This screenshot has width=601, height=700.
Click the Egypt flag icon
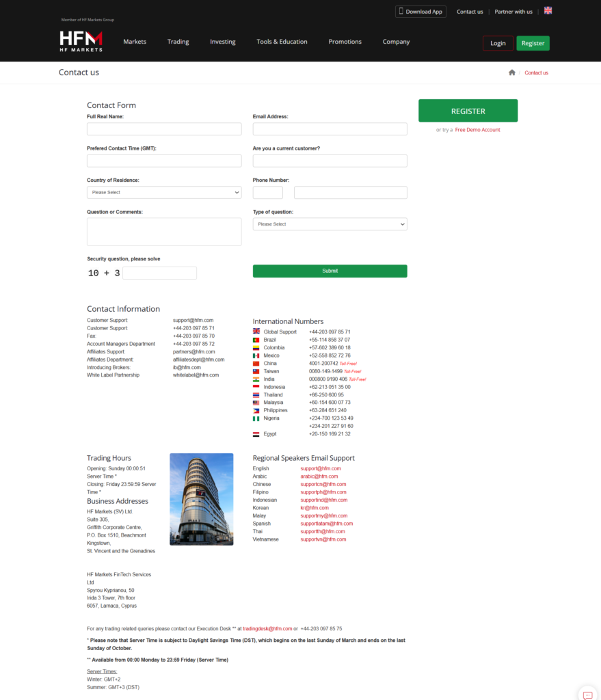point(256,434)
